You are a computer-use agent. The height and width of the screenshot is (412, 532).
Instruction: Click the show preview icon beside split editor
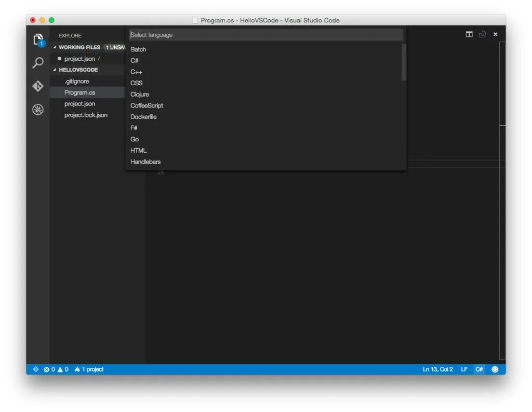pyautogui.click(x=482, y=34)
